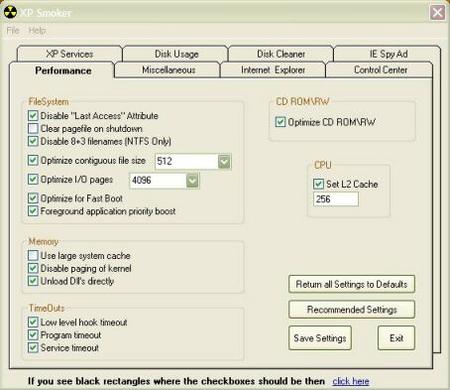Toggle Disable 8+3 filenames (NTFS Only)
The width and height of the screenshot is (450, 390).
[33, 141]
